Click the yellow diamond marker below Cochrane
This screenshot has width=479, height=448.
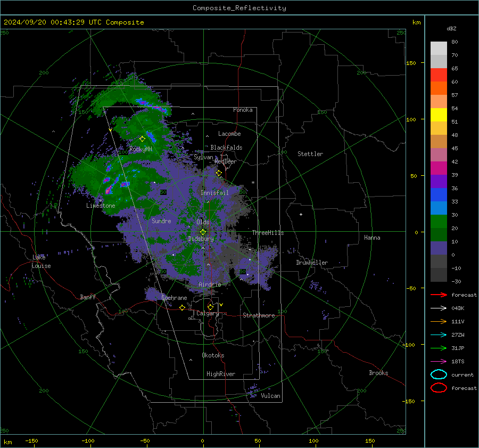(x=182, y=307)
